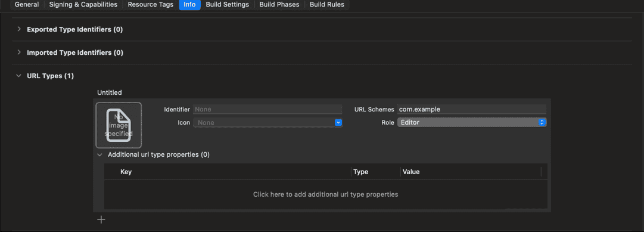Click here to add additional url type properties
644x232 pixels.
(325, 194)
